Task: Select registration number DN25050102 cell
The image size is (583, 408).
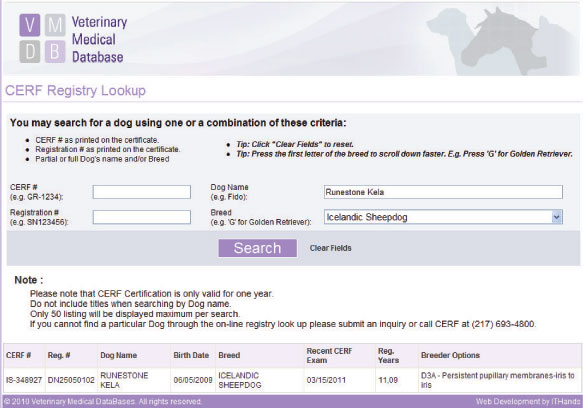Action: [x=71, y=380]
